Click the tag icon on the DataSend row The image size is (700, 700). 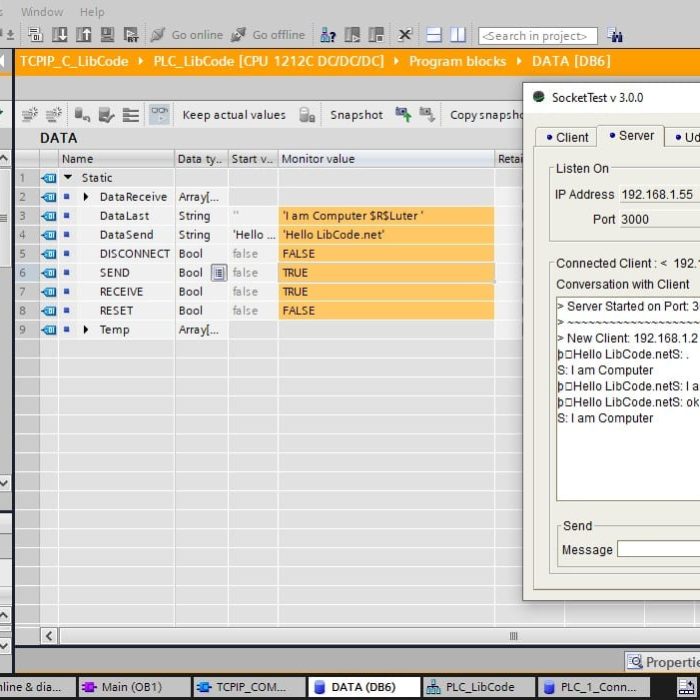[49, 235]
